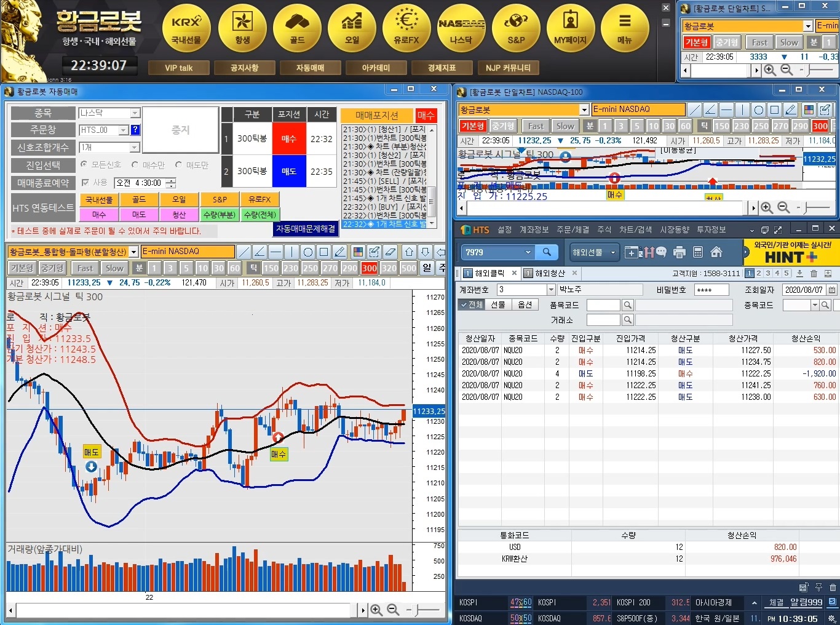This screenshot has height=625, width=840.
Task: Zoom in on the main chart
Action: tap(376, 610)
